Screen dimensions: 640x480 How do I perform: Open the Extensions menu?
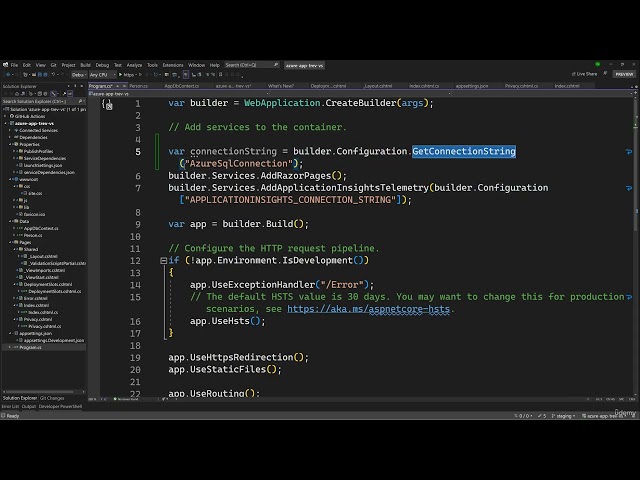coord(173,65)
